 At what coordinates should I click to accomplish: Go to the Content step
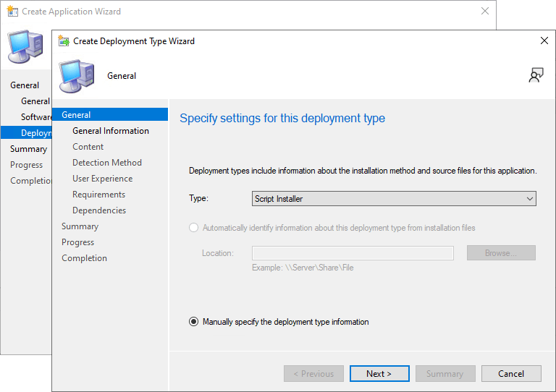[88, 147]
